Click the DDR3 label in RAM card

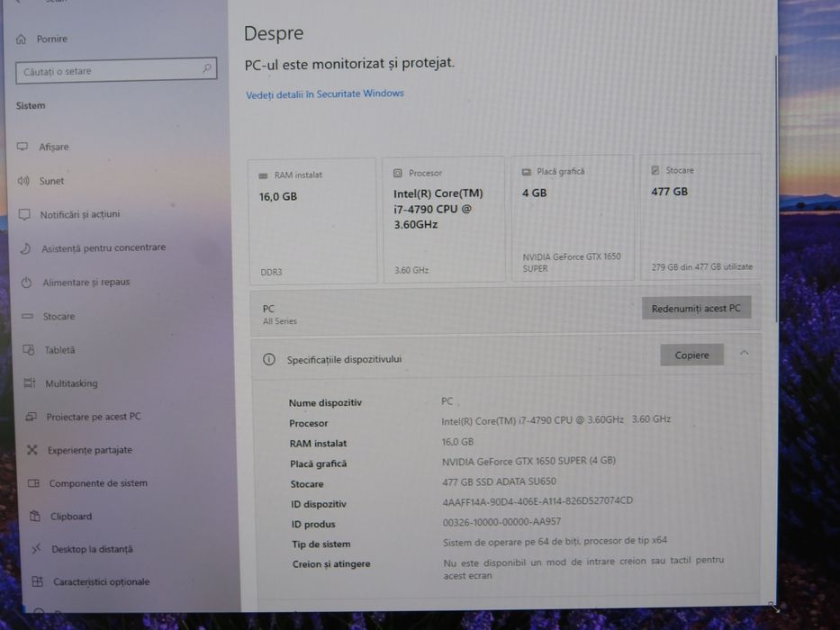tap(271, 272)
